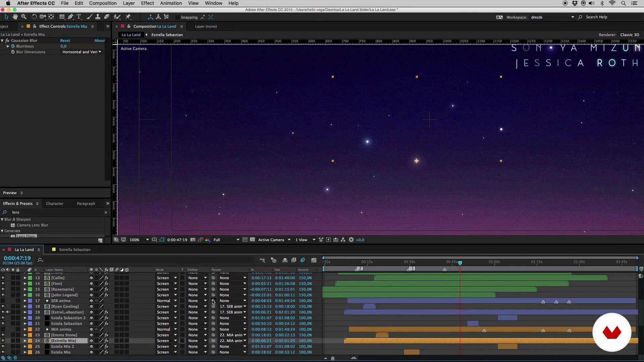The height and width of the screenshot is (362, 644).
Task: Click the Local Axis Mode icon
Action: coord(150,17)
